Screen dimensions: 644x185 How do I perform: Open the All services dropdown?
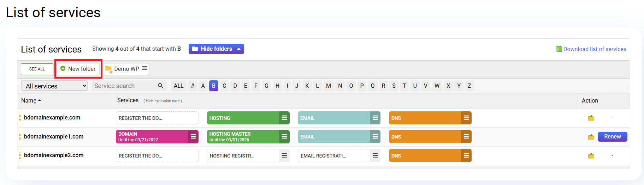(54, 86)
